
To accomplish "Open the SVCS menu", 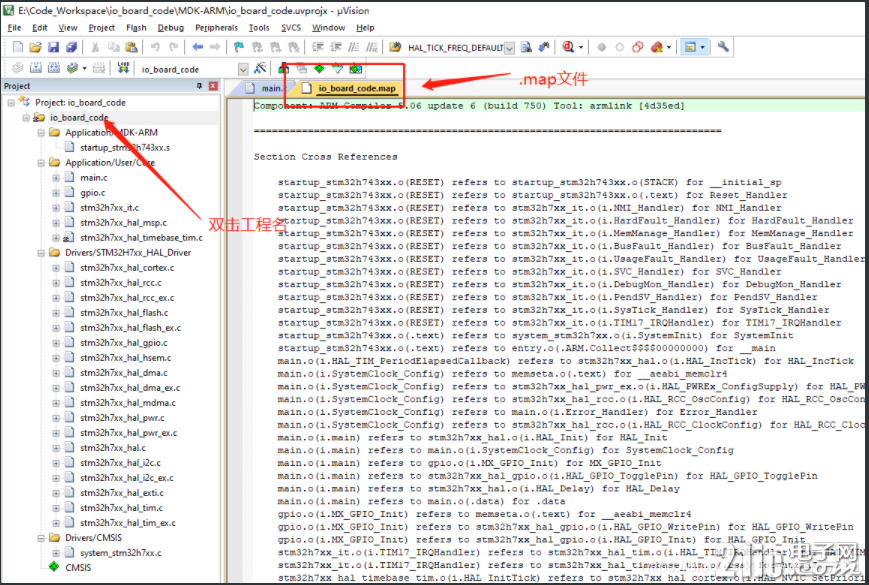I will (x=291, y=28).
